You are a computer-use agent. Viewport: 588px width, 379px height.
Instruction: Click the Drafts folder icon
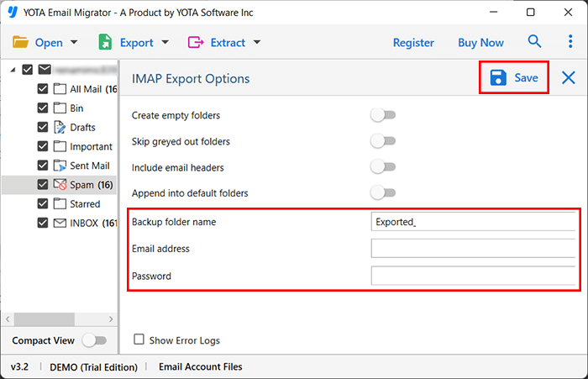click(60, 127)
